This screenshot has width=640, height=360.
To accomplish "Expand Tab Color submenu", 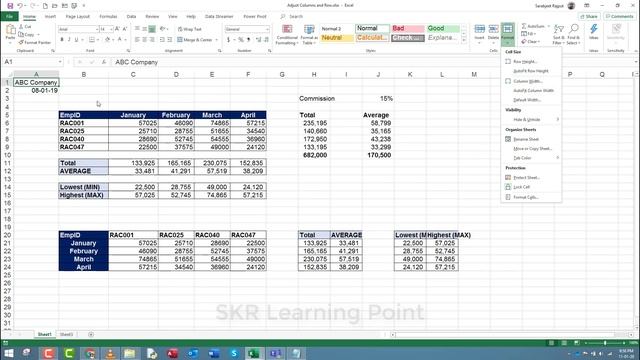I will (x=531, y=158).
